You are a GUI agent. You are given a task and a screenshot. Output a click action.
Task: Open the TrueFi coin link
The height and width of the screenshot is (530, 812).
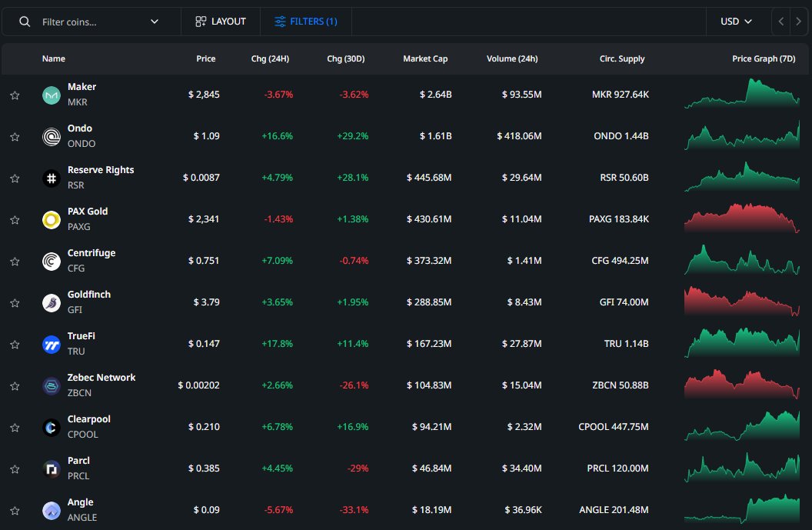tap(82, 335)
